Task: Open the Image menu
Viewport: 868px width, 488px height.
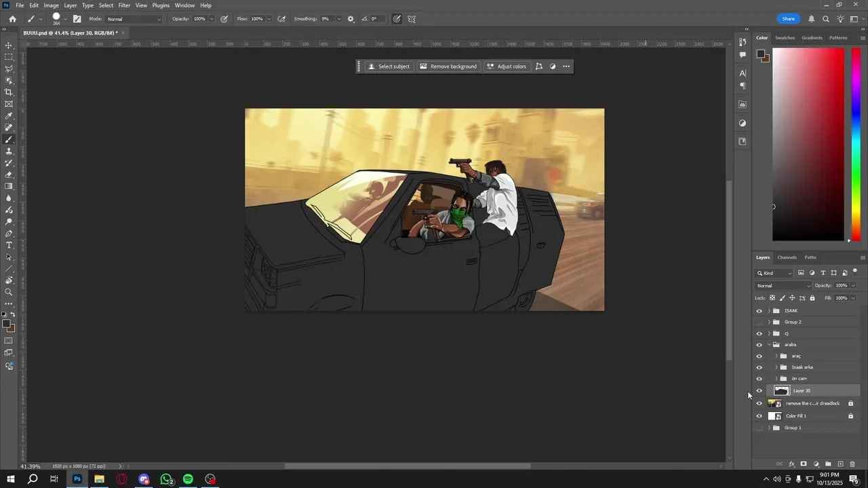Action: (52, 5)
